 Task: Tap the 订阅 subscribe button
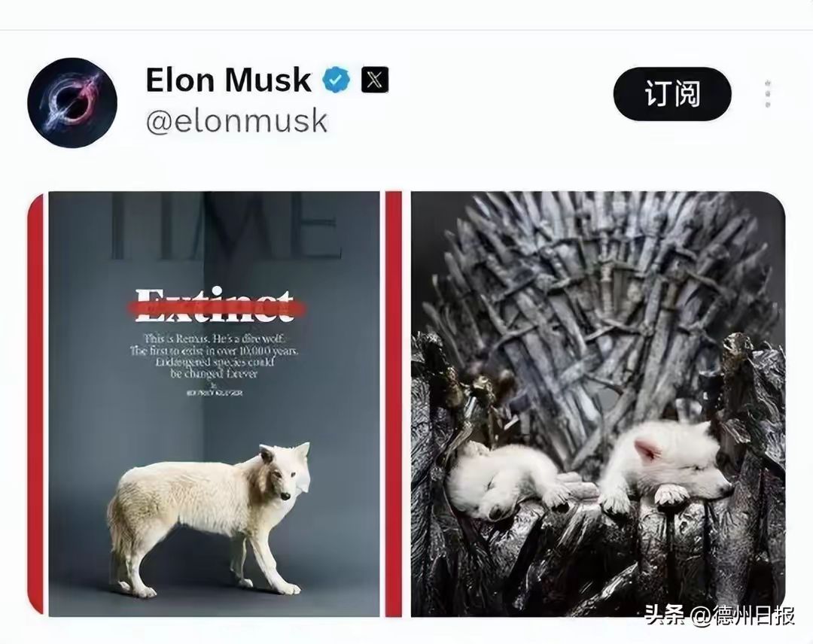(672, 94)
